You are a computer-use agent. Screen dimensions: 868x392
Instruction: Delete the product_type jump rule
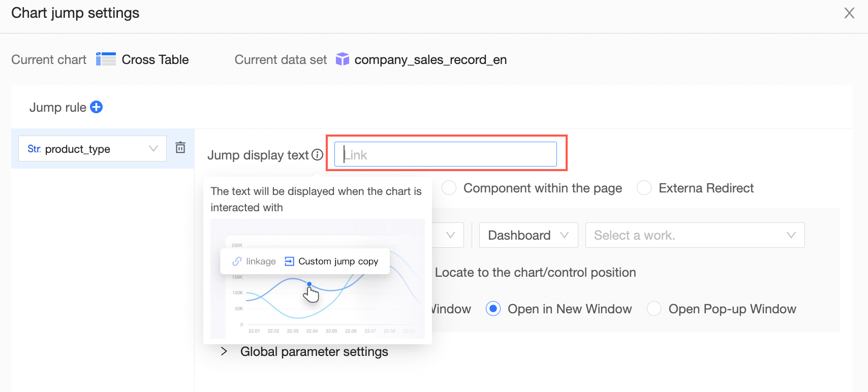click(180, 148)
